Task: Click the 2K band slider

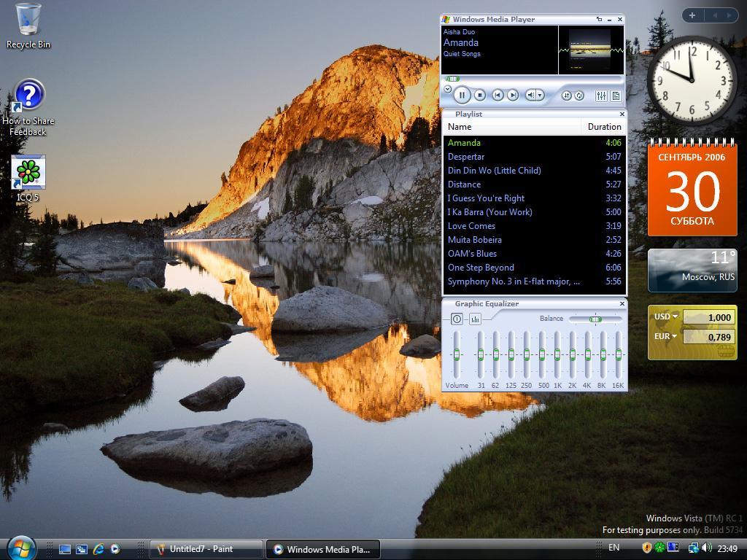Action: [573, 355]
